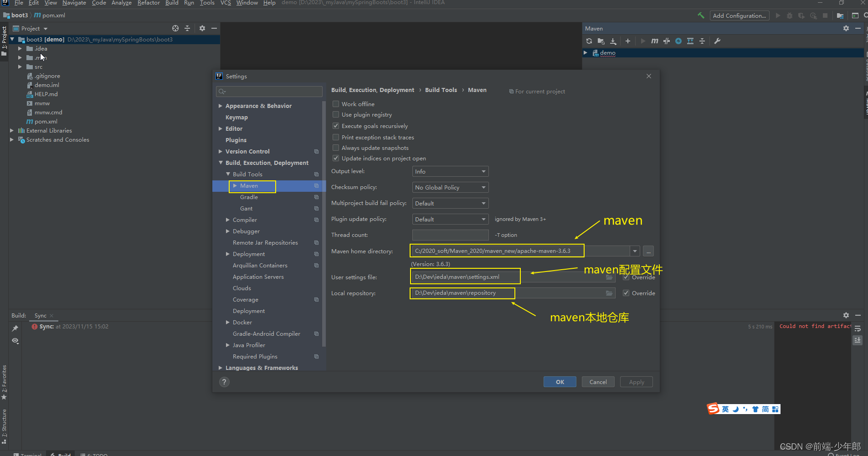The height and width of the screenshot is (456, 868).
Task: Hide the Project tool window
Action: pyautogui.click(x=214, y=28)
